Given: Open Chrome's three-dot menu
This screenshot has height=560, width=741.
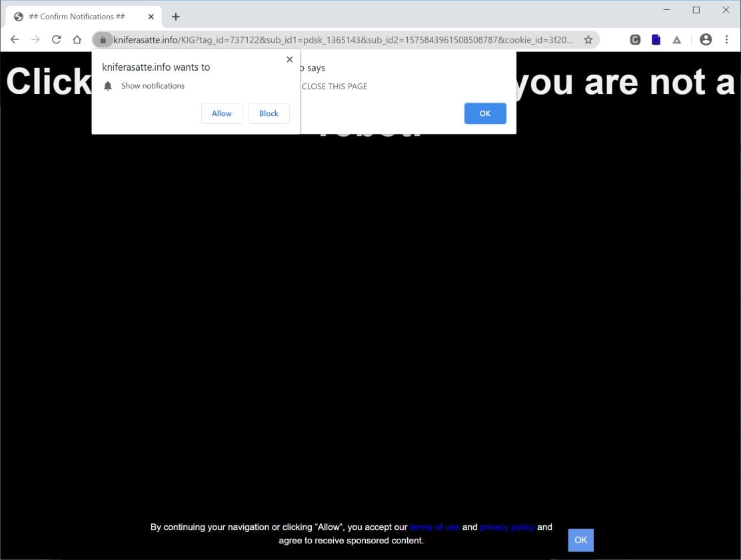Looking at the screenshot, I should pyautogui.click(x=726, y=40).
